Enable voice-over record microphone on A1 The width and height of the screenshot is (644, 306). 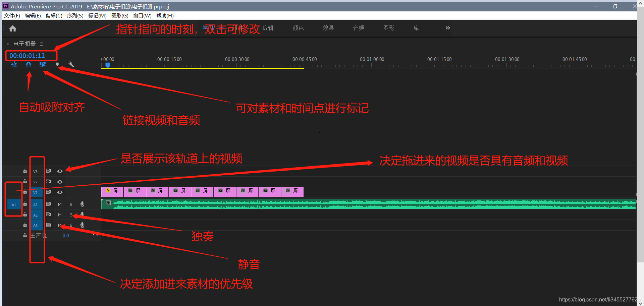pyautogui.click(x=82, y=204)
